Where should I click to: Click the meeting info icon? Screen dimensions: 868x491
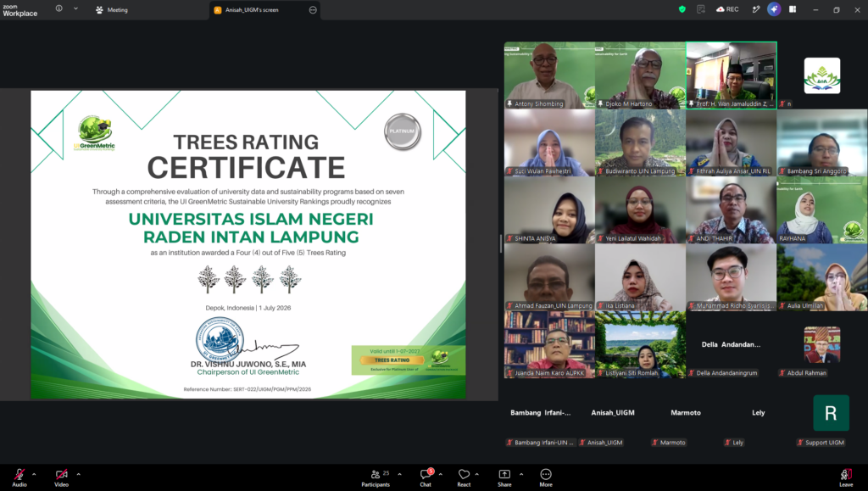pos(58,8)
